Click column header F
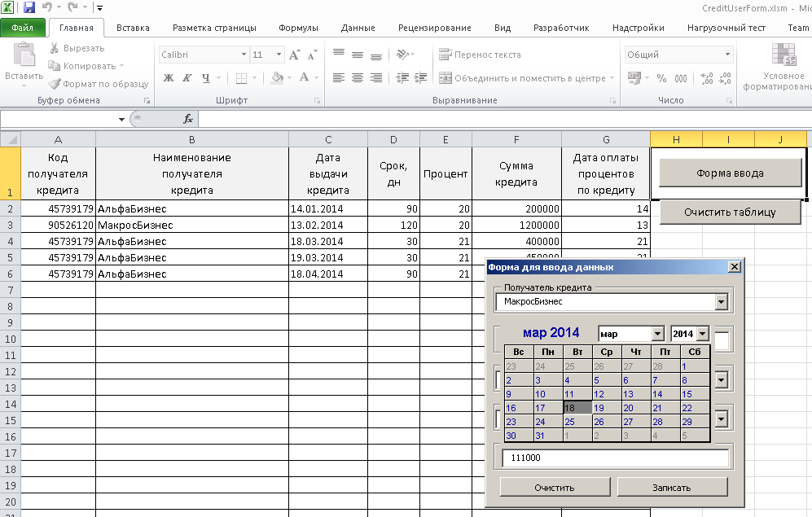 pos(516,140)
